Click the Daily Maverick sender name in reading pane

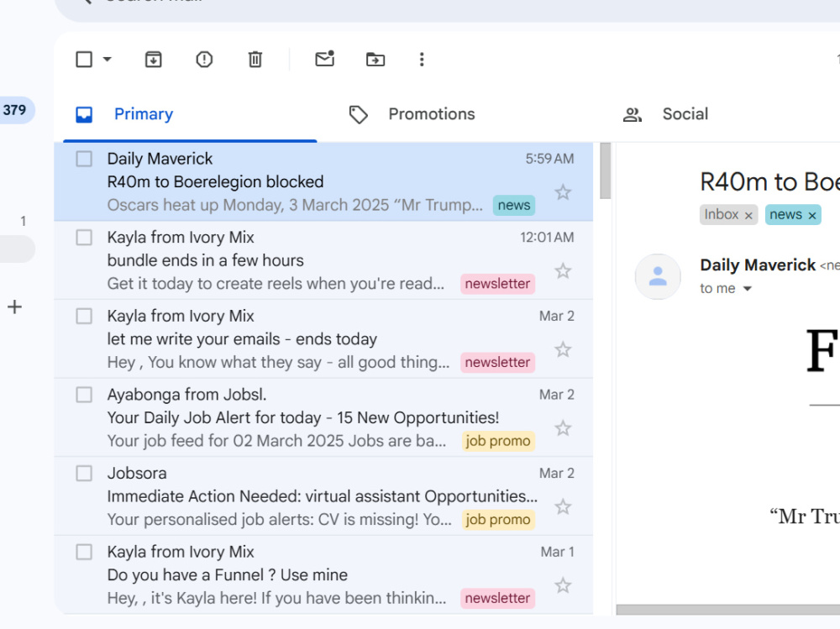[758, 265]
